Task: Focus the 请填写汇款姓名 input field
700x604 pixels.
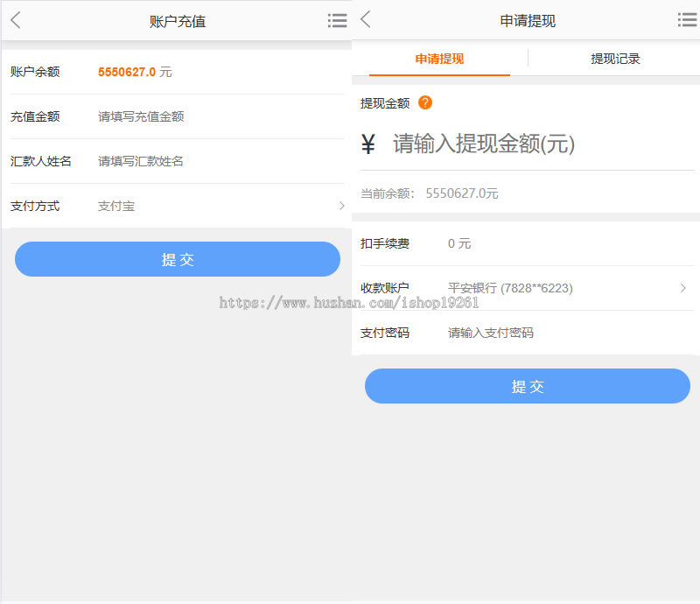Action: click(220, 161)
